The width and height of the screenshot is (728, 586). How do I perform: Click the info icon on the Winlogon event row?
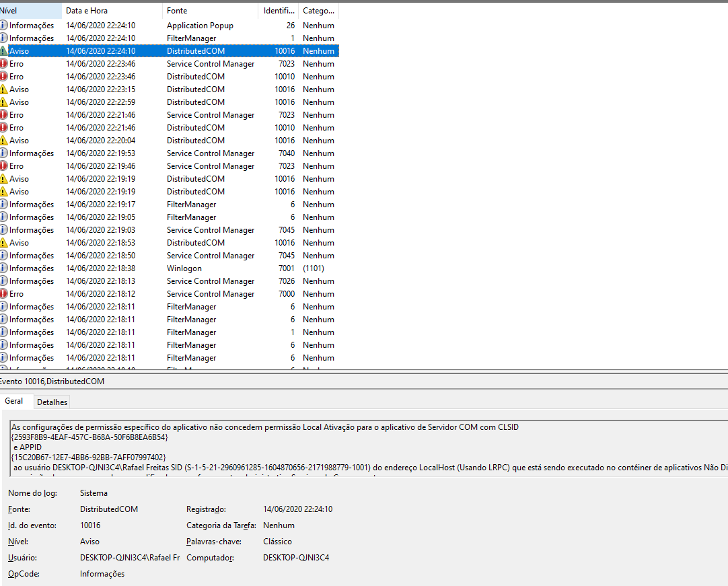pyautogui.click(x=3, y=268)
